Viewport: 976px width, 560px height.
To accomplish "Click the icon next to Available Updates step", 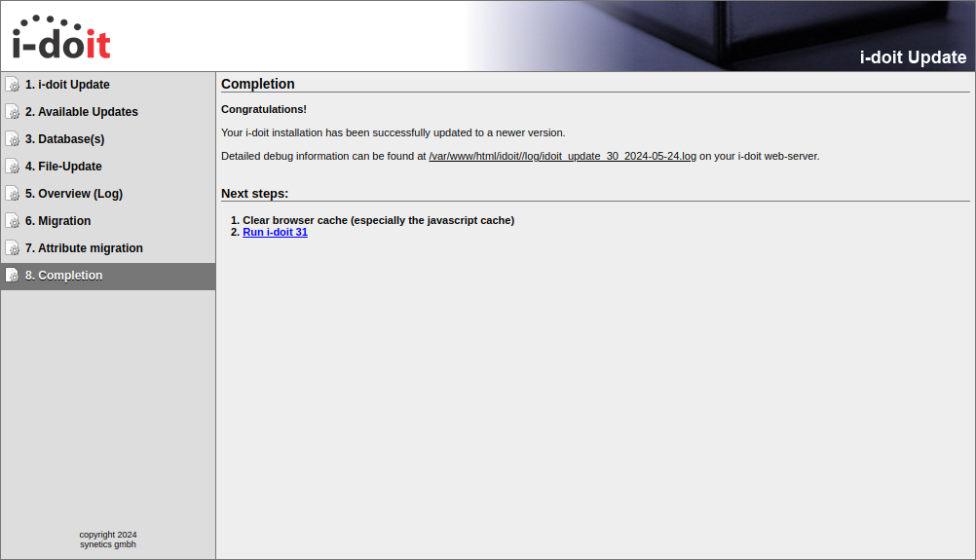I will [13, 112].
